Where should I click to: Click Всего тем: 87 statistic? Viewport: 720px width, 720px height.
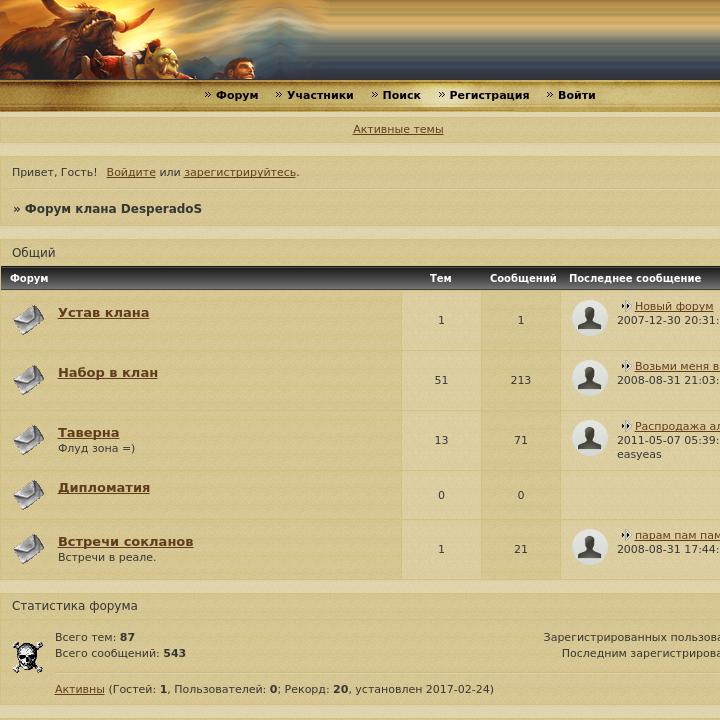click(95, 637)
